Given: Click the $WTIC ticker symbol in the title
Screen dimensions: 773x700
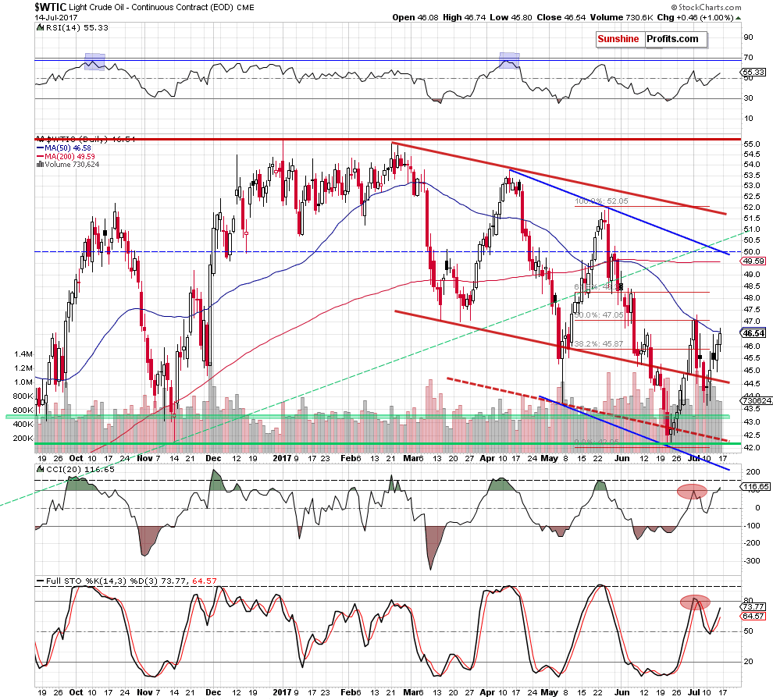Looking at the screenshot, I should point(50,7).
